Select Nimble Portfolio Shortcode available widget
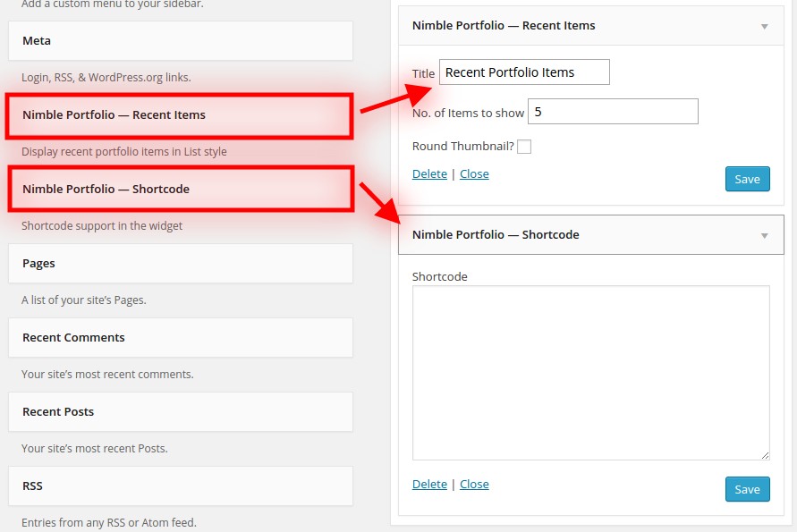Screen dimensions: 797x532 (181, 189)
